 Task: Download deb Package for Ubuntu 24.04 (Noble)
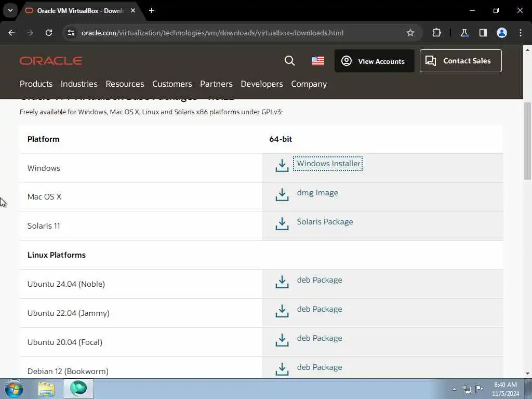point(320,280)
